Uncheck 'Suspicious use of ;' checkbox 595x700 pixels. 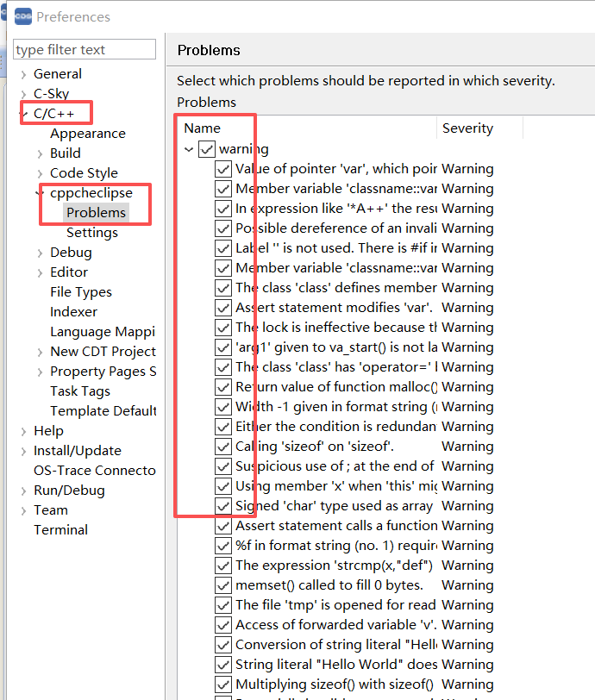222,466
